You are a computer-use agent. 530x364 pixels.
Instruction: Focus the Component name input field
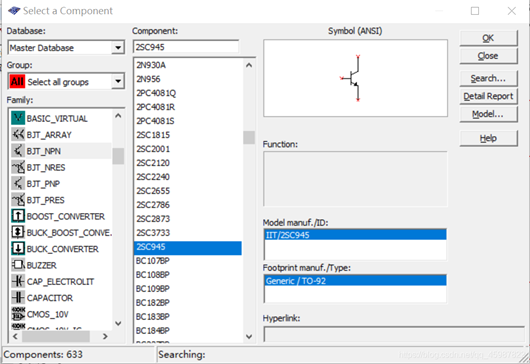click(186, 47)
